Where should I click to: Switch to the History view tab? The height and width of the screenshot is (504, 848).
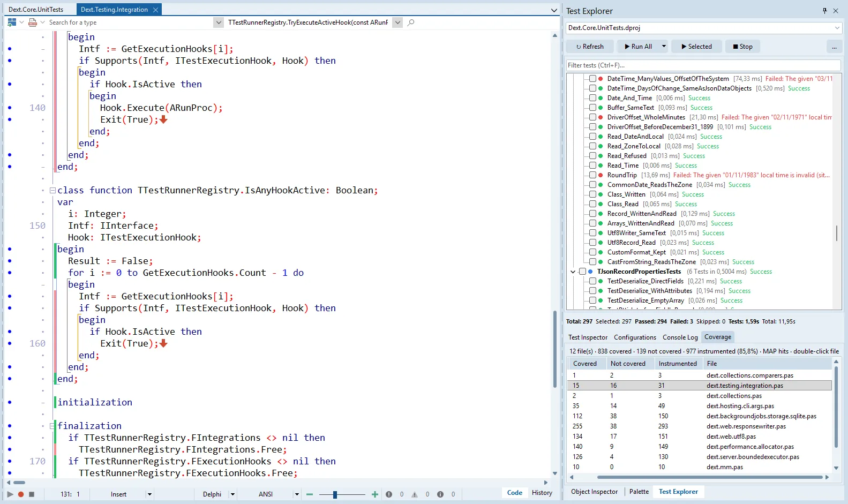point(542,493)
